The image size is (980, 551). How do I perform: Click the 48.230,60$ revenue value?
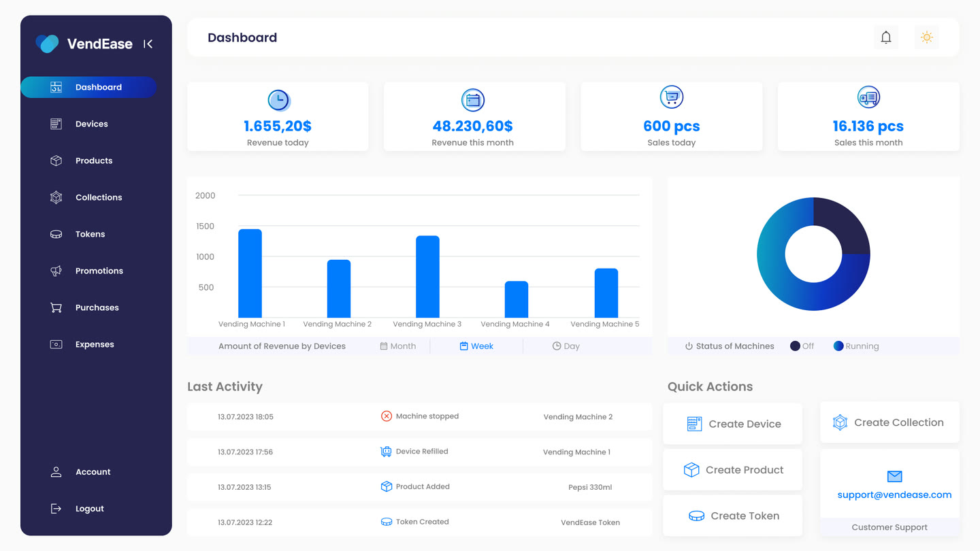pyautogui.click(x=473, y=126)
